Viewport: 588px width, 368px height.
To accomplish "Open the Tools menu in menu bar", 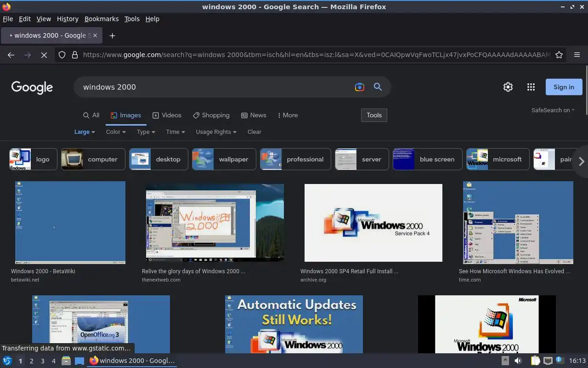I will pyautogui.click(x=132, y=19).
